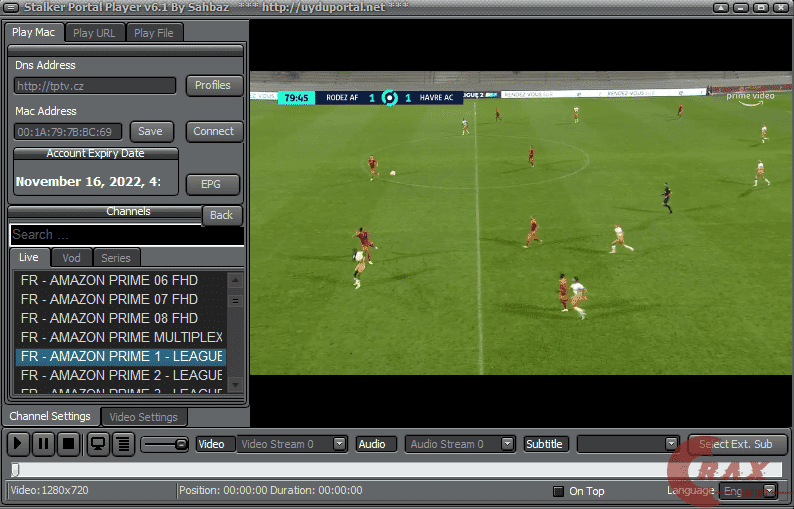Click the Subtitle label button

(545, 444)
